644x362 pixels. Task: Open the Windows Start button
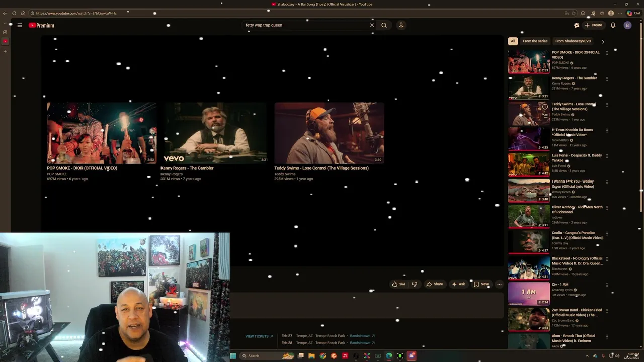[x=233, y=356]
